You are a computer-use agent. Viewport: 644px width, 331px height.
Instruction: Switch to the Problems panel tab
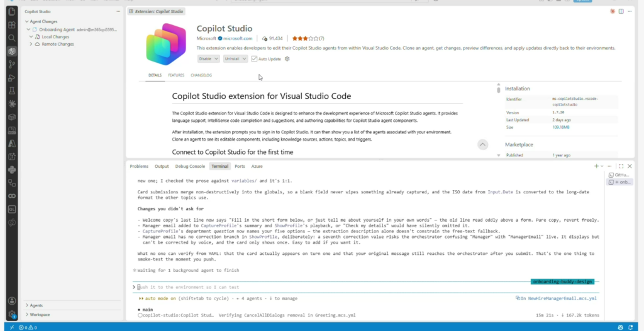point(139,166)
